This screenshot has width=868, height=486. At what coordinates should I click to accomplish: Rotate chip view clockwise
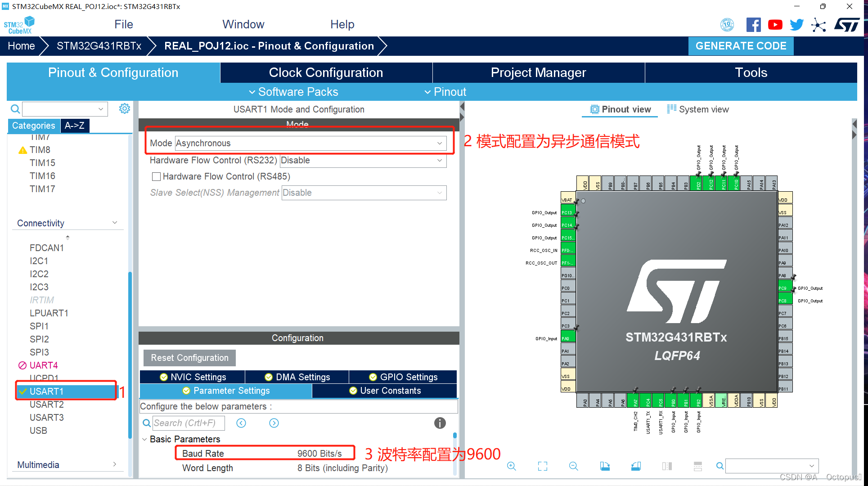(605, 466)
